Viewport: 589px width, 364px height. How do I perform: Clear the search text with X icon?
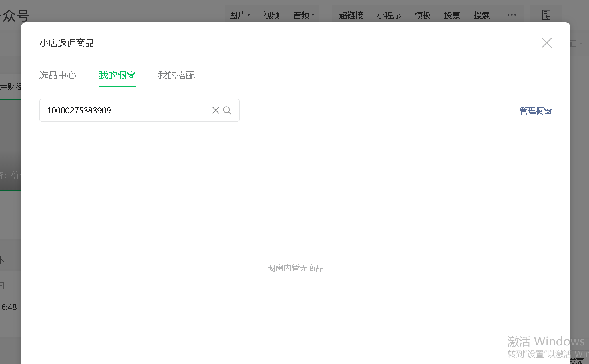click(216, 110)
